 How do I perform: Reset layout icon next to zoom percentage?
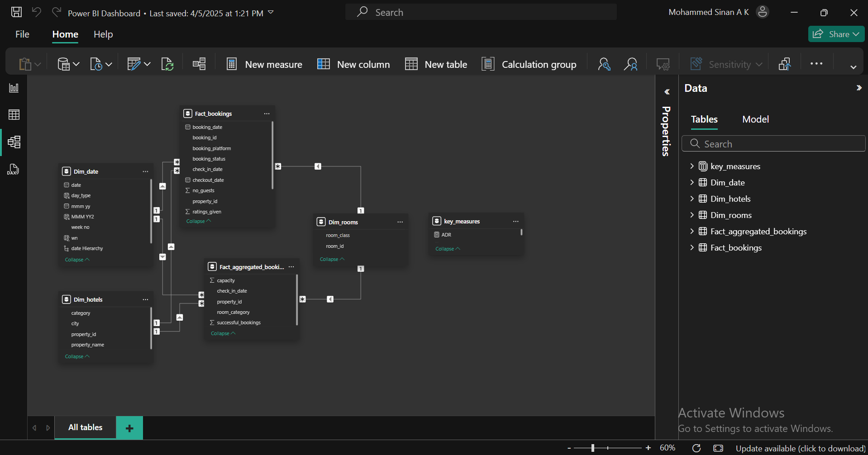click(x=696, y=448)
